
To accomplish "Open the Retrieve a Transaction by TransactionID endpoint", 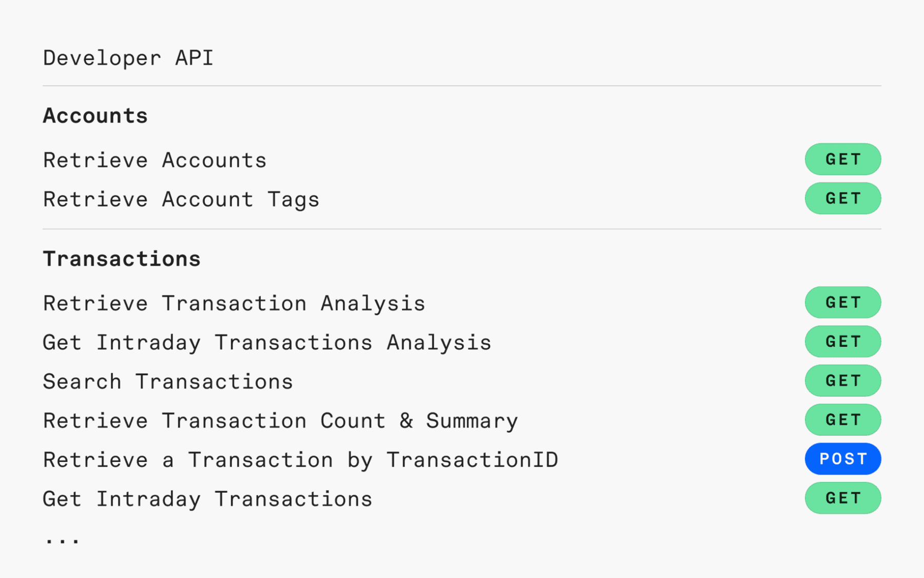I will click(x=301, y=459).
